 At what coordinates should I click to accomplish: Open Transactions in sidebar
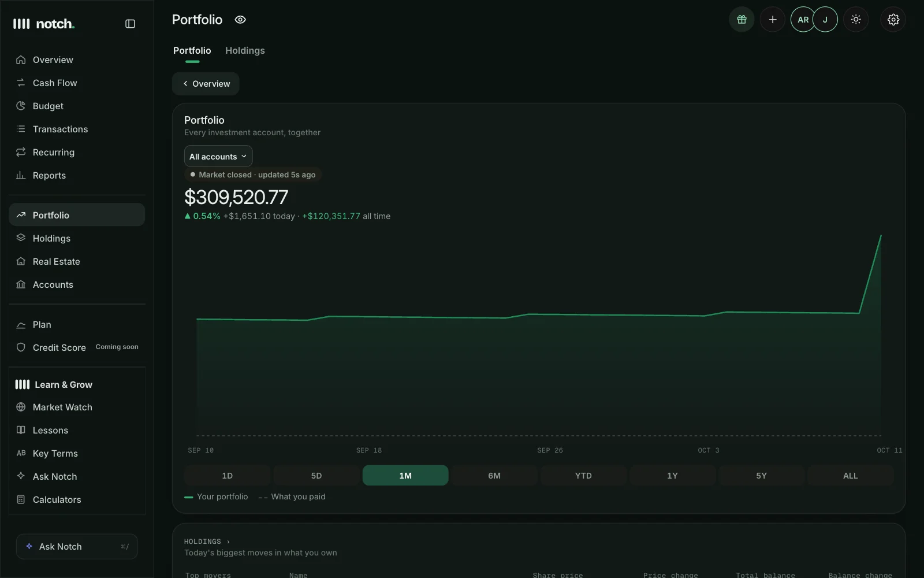pyautogui.click(x=77, y=129)
